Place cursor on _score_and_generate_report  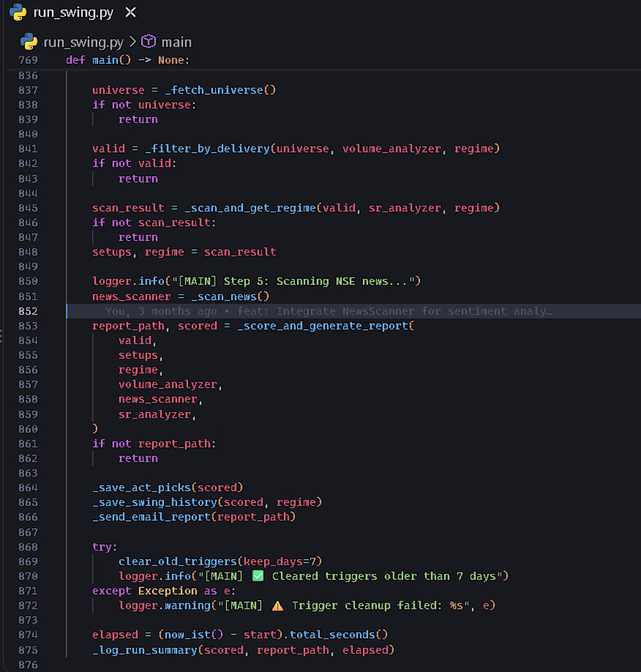tap(323, 326)
